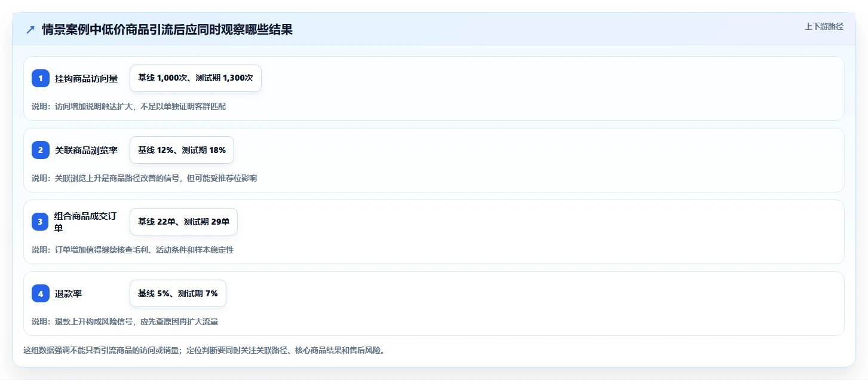Select the 关联商品浏览率 label
This screenshot has width=868, height=380.
point(87,150)
